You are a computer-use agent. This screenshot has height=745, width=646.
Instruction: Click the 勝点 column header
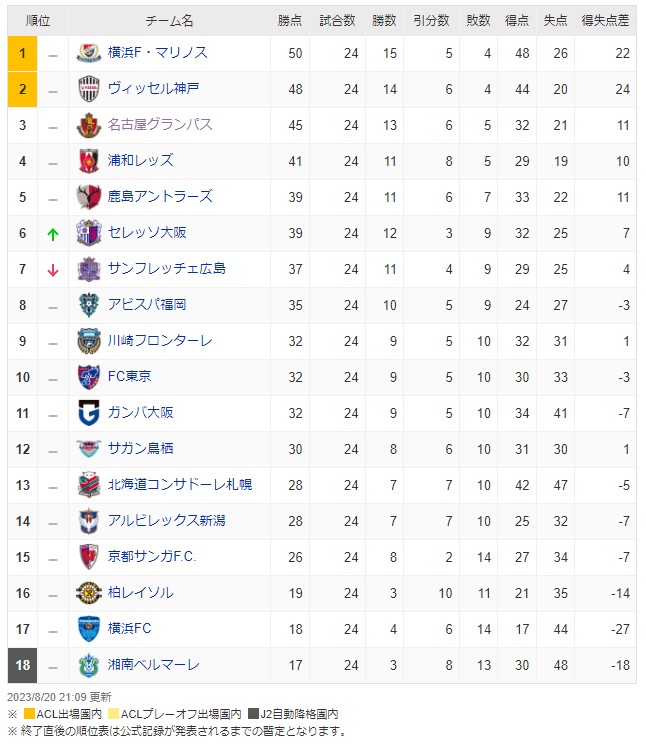[x=290, y=20]
